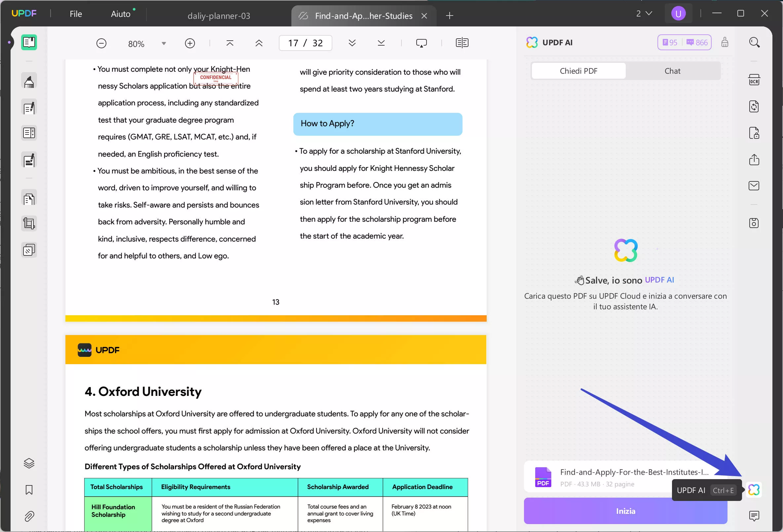Select the Find-and-Apply PDF file card
The image size is (783, 532).
pos(625,477)
